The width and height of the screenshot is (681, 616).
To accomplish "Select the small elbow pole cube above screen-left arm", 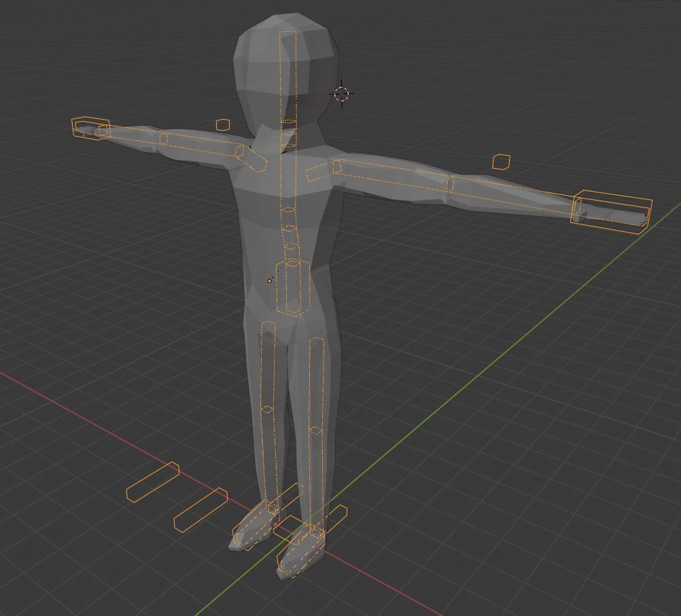I will pyautogui.click(x=223, y=125).
